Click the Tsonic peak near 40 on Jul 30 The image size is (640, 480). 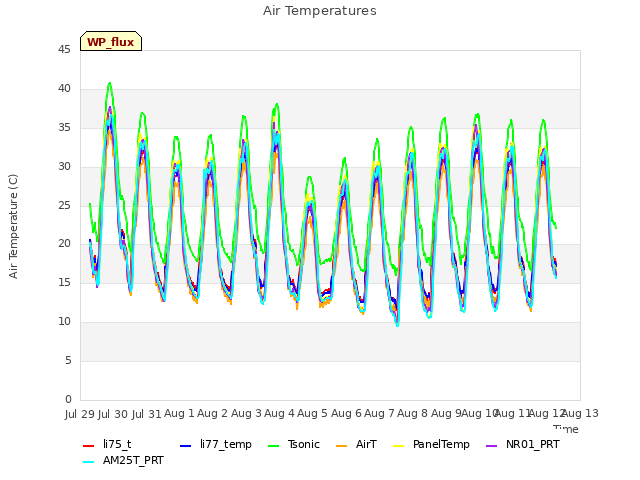click(x=109, y=83)
